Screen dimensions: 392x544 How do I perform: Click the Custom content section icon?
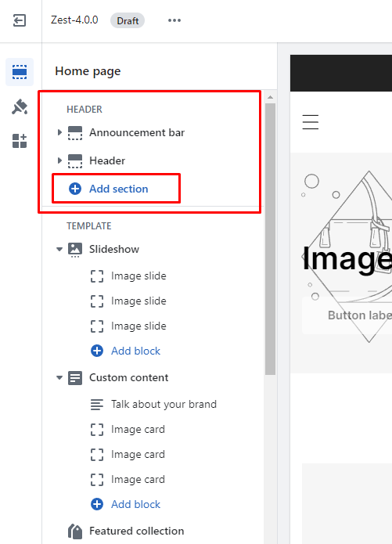tap(75, 378)
